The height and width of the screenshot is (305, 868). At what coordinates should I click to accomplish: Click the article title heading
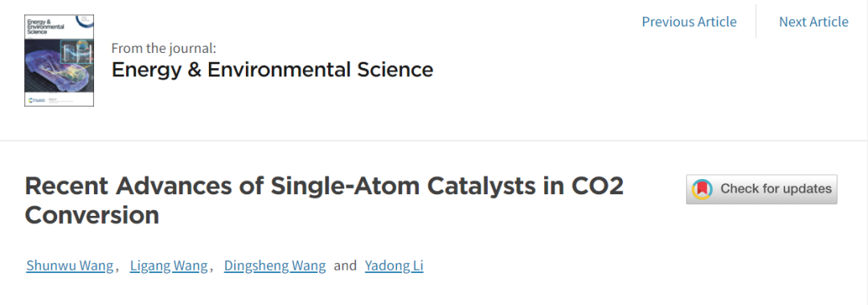pos(325,201)
